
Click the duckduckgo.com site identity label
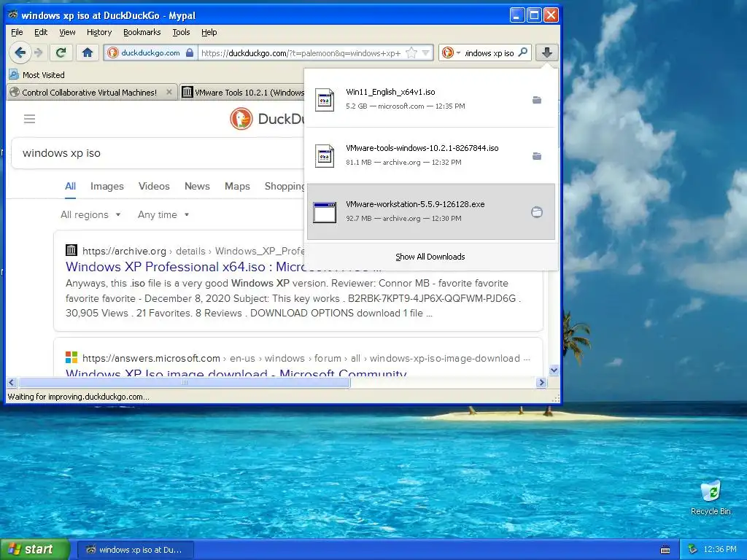pyautogui.click(x=150, y=52)
